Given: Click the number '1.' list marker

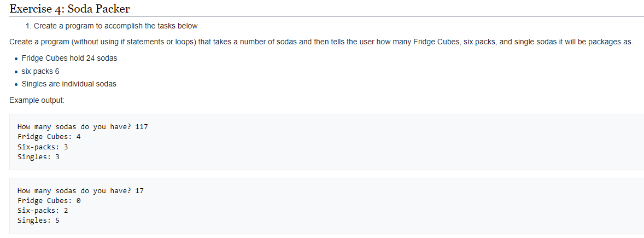Looking at the screenshot, I should (28, 26).
